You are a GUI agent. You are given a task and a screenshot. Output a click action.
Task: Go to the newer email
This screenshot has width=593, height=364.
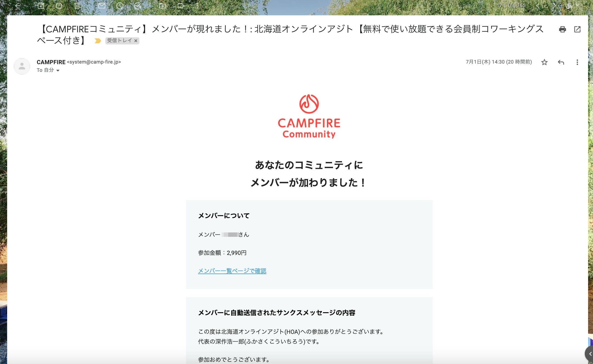[x=538, y=6]
